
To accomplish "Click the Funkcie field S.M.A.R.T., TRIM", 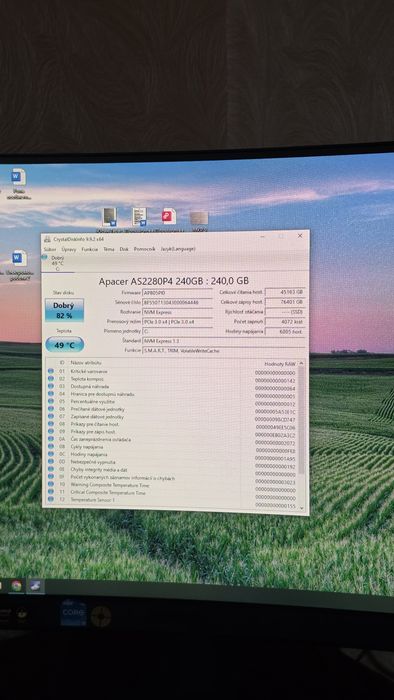I will click(x=224, y=350).
